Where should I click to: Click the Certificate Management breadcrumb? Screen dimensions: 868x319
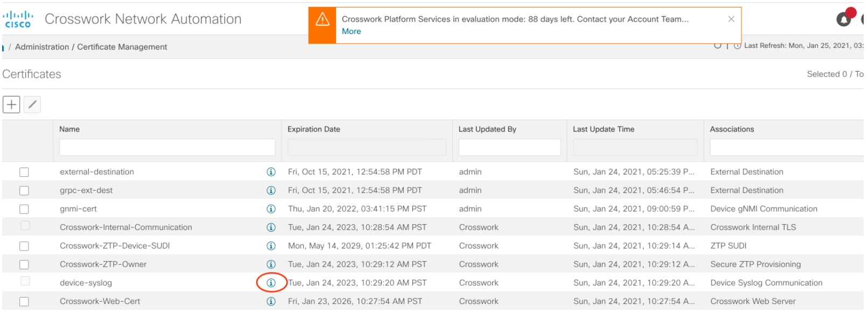pyautogui.click(x=122, y=47)
